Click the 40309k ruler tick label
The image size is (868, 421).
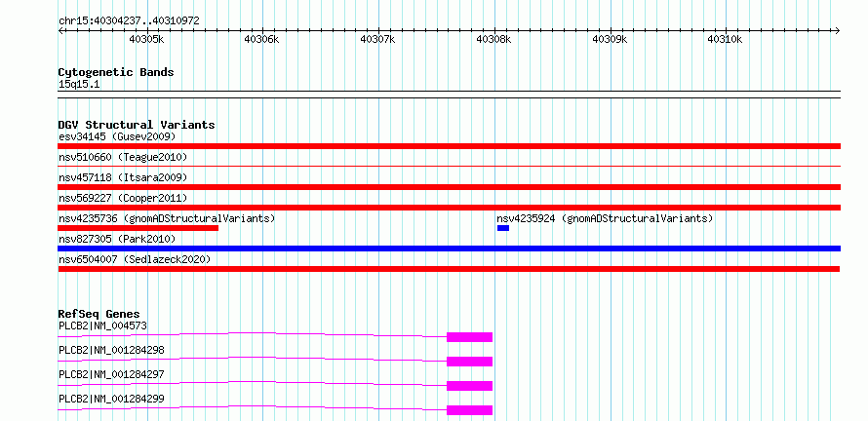click(610, 39)
